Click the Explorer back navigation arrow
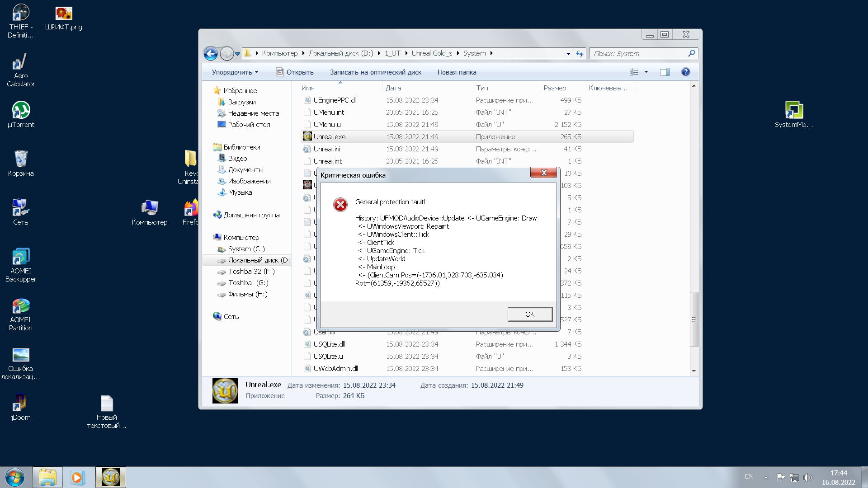Screen dimensions: 868x488 pos(211,54)
